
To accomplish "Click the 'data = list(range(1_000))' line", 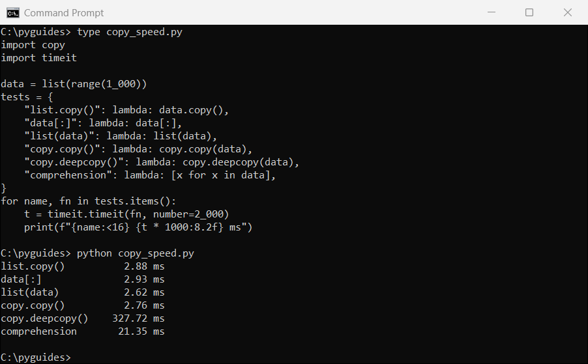I will tap(74, 84).
